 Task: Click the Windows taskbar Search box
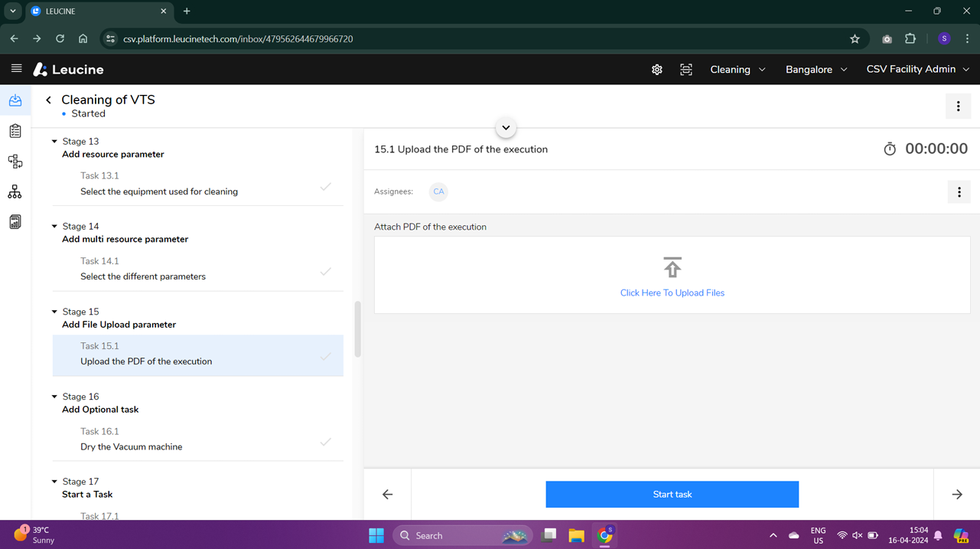tap(463, 535)
